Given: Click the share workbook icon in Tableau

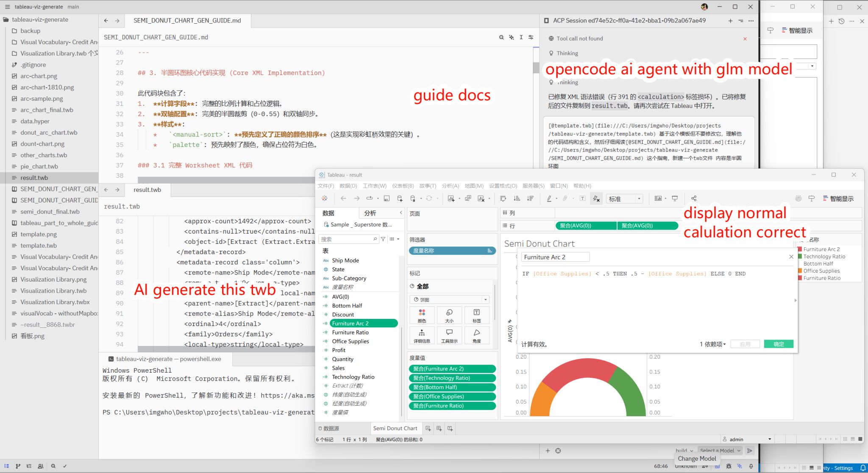Looking at the screenshot, I should (x=694, y=198).
